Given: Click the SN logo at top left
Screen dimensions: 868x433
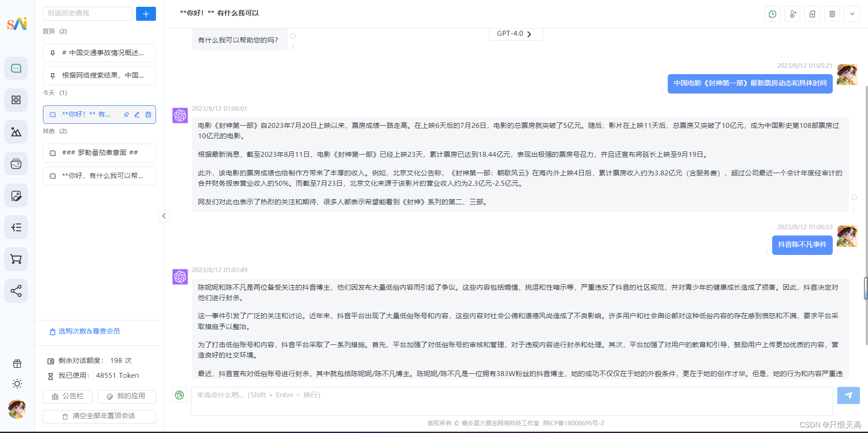Looking at the screenshot, I should [x=17, y=23].
